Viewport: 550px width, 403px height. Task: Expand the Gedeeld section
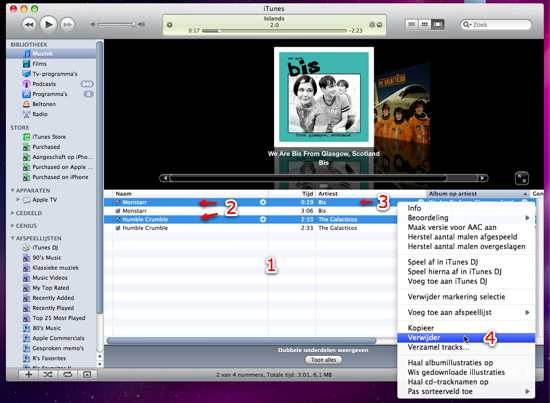point(13,213)
